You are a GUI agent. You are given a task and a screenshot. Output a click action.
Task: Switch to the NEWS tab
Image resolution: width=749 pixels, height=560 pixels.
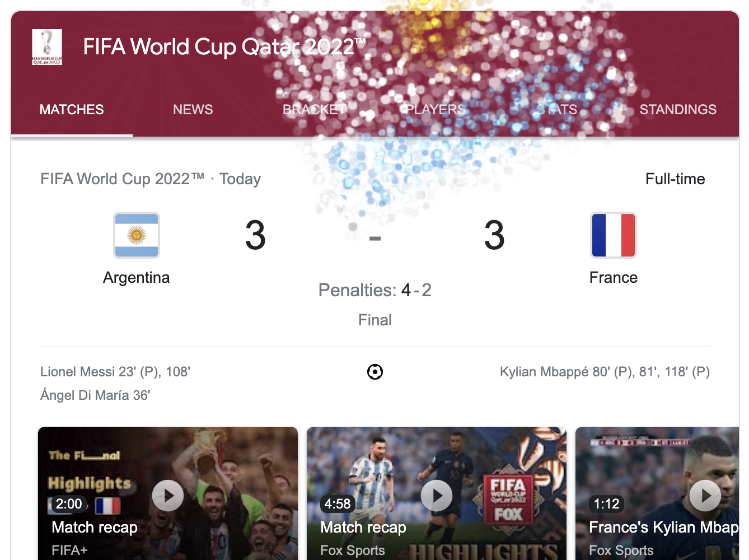pyautogui.click(x=193, y=110)
